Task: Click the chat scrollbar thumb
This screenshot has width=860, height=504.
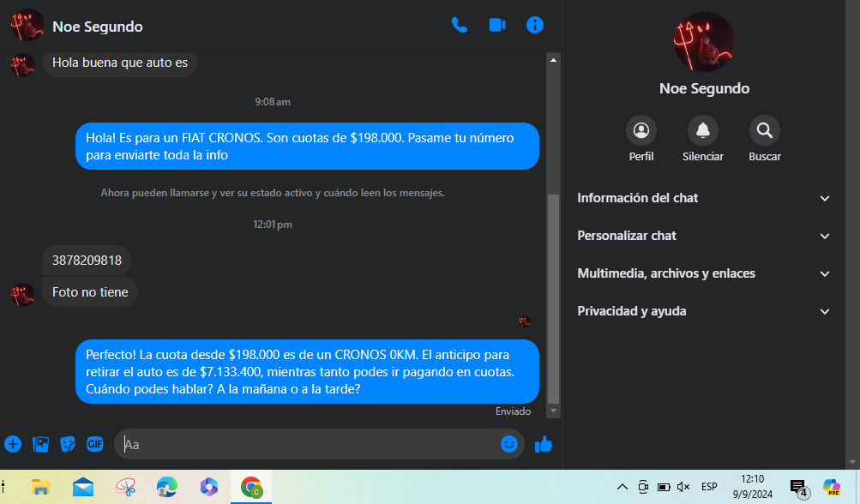Action: coord(553,299)
